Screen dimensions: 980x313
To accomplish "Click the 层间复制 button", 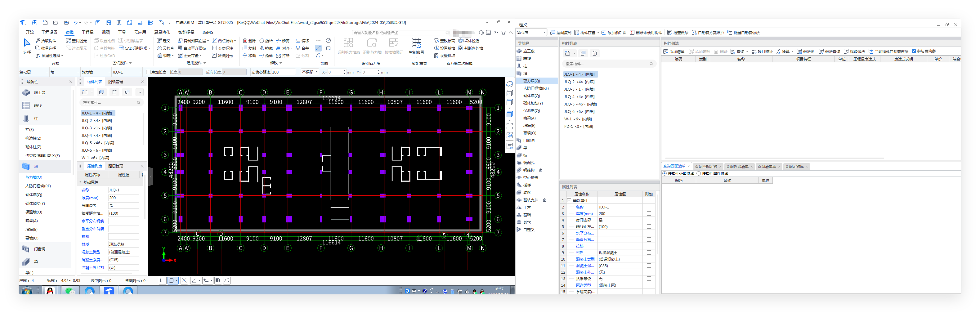I will coord(561,33).
